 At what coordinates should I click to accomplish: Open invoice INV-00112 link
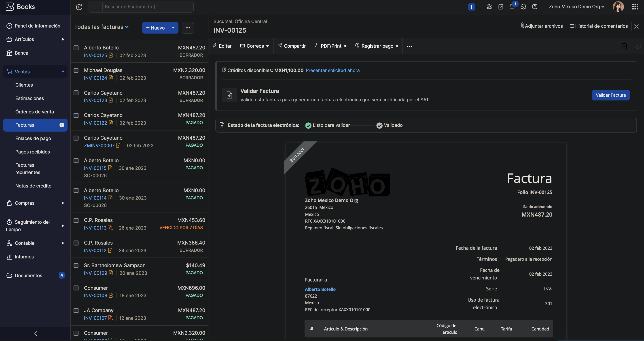coord(95,250)
